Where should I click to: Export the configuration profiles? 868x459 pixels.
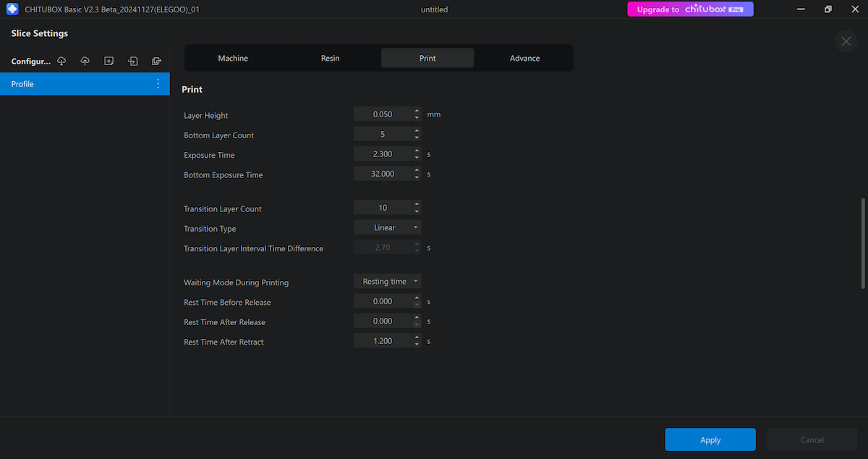tap(157, 61)
